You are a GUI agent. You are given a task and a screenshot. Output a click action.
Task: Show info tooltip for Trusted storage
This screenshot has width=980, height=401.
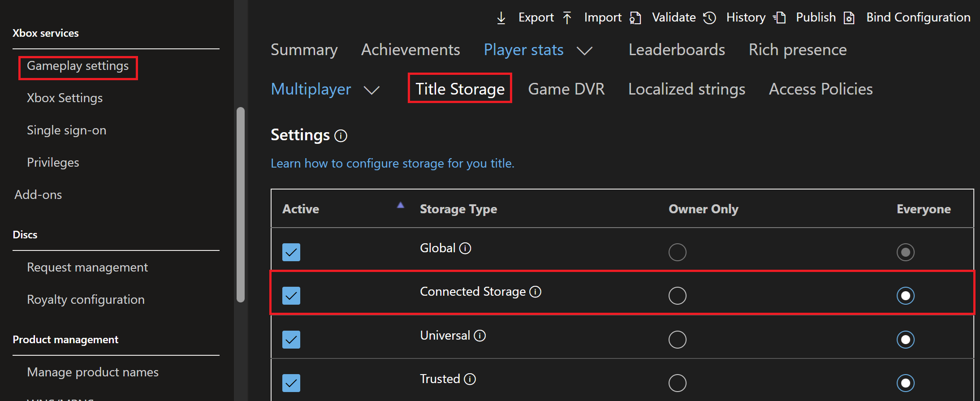coord(470,379)
